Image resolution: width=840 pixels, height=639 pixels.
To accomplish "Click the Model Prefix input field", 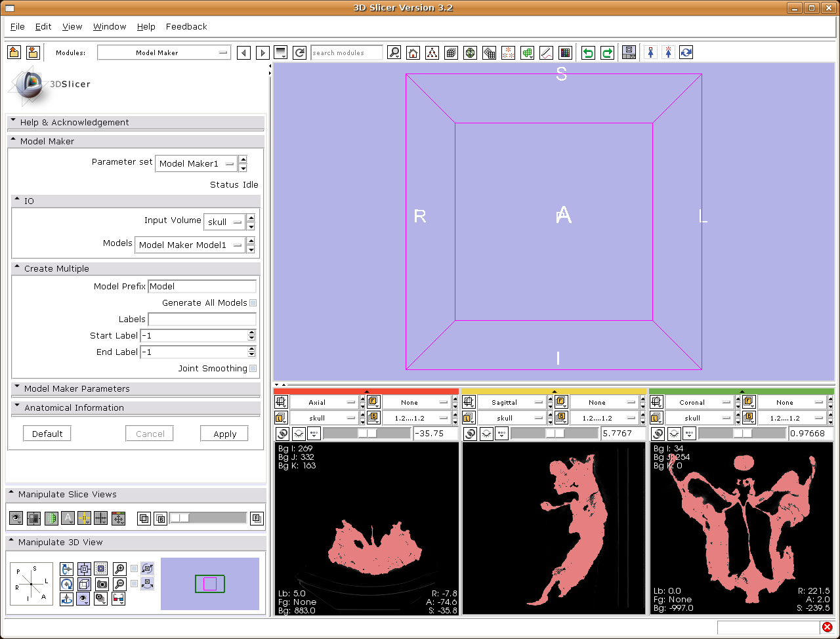I will [x=202, y=287].
